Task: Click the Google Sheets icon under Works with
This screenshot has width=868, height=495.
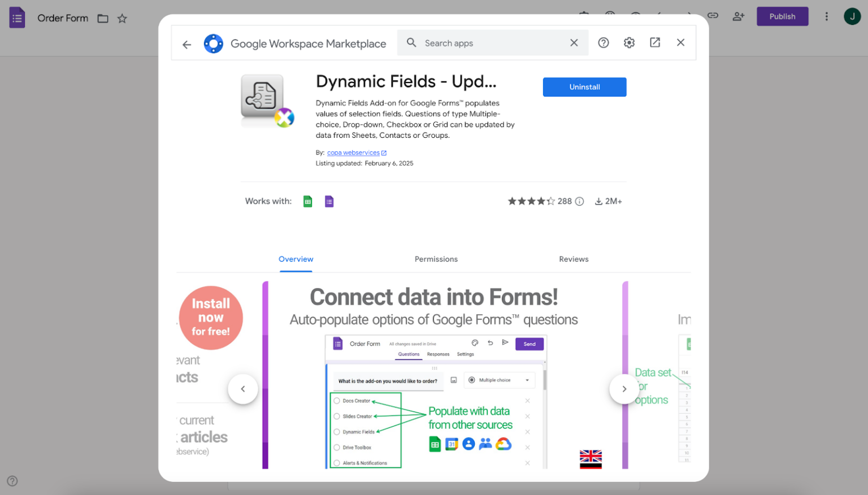Action: pos(307,201)
